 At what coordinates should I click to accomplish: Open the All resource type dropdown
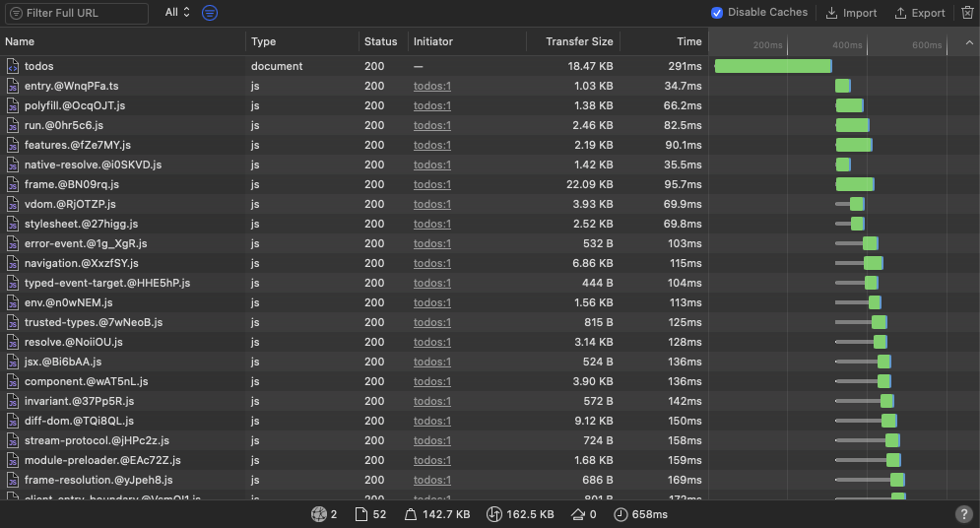[x=177, y=13]
